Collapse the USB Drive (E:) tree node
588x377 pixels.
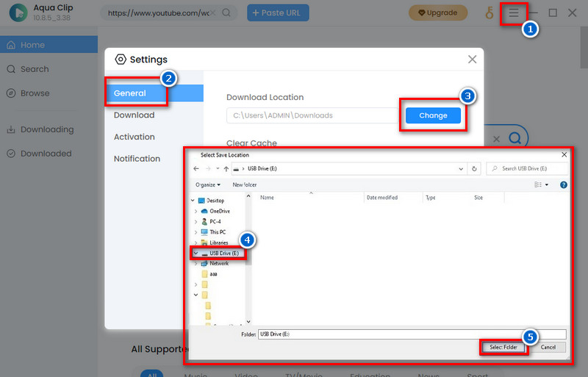click(x=195, y=253)
